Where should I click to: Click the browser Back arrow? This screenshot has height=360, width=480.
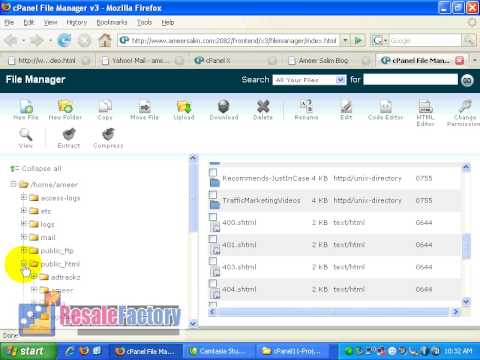11,41
